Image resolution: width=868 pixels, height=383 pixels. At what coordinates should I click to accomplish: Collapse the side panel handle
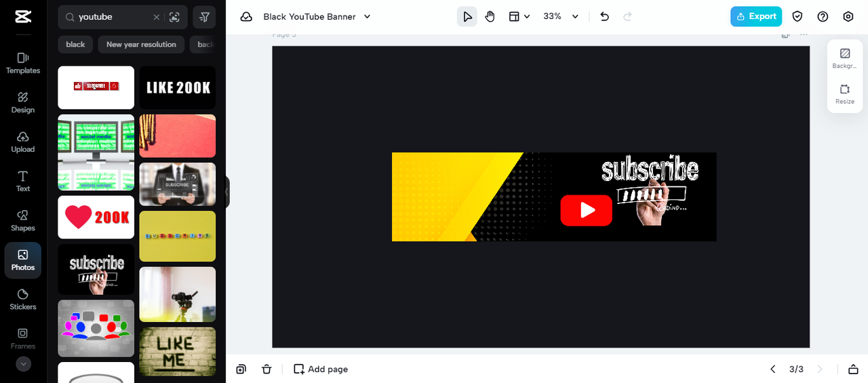pyautogui.click(x=226, y=192)
